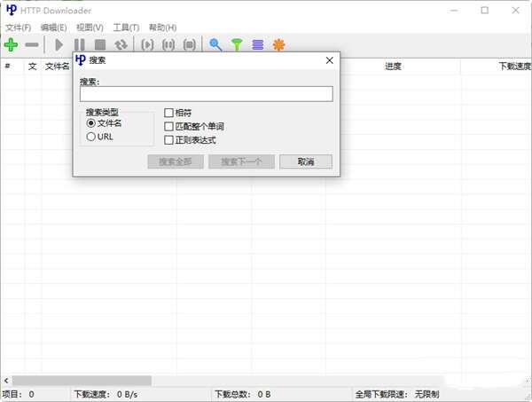
Task: Click the blue magnifier Search icon
Action: point(215,44)
